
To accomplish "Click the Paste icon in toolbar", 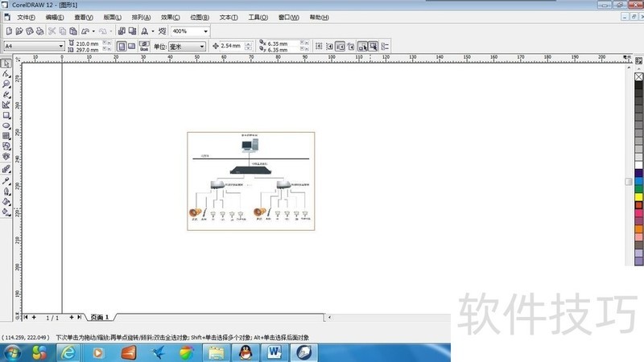I will 73,31.
